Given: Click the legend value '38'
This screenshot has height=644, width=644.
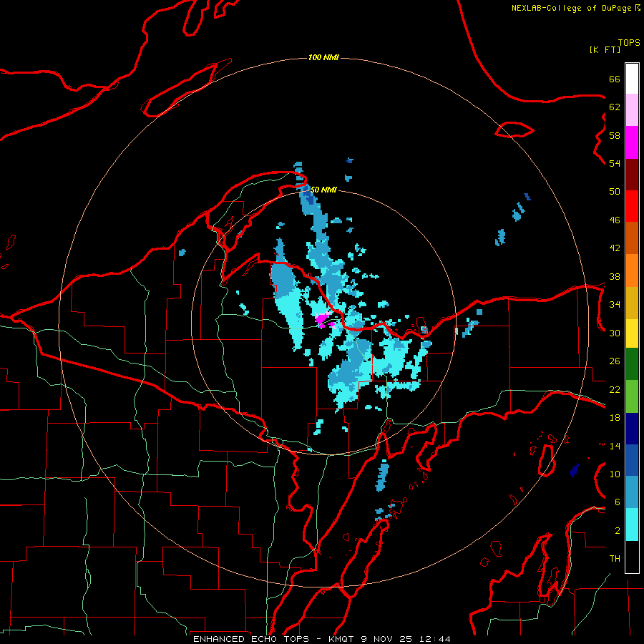Looking at the screenshot, I should (x=615, y=276).
